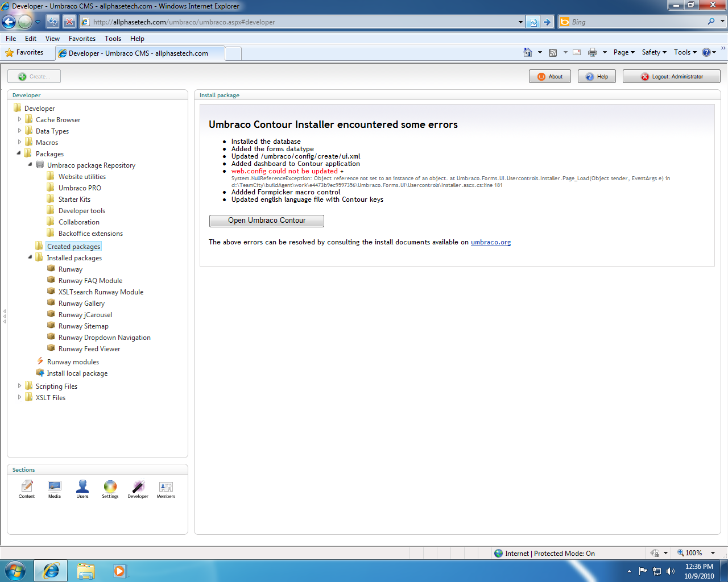
Task: Click the Home icon in command bar
Action: [x=528, y=52]
